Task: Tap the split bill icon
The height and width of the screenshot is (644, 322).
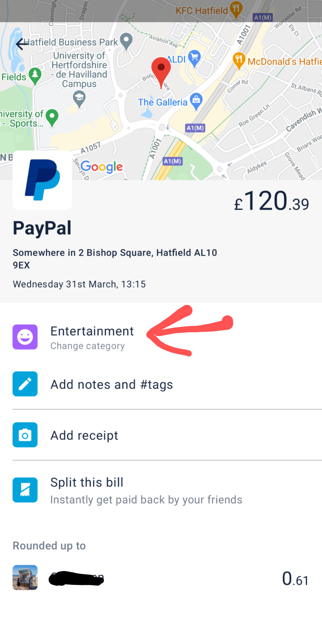Action: pos(25,490)
